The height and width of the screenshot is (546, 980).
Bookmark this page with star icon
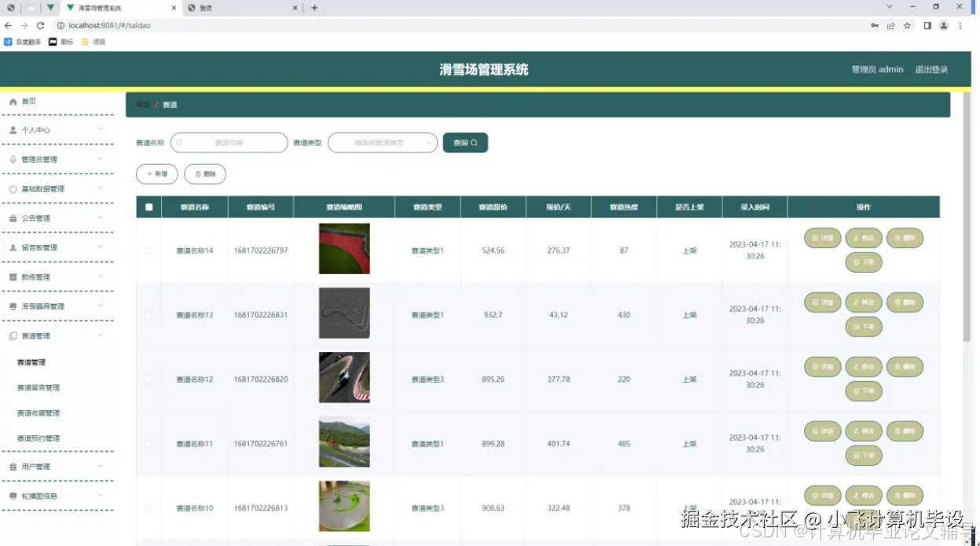click(x=907, y=25)
